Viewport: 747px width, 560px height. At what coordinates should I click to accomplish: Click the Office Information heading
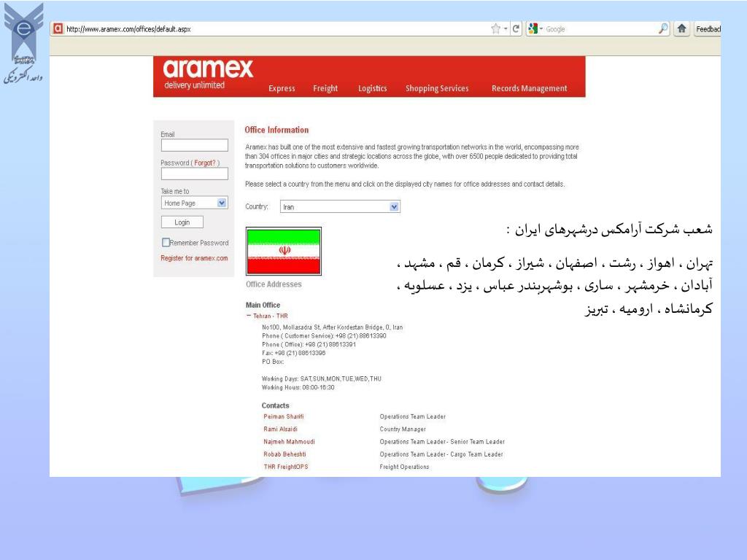click(276, 130)
